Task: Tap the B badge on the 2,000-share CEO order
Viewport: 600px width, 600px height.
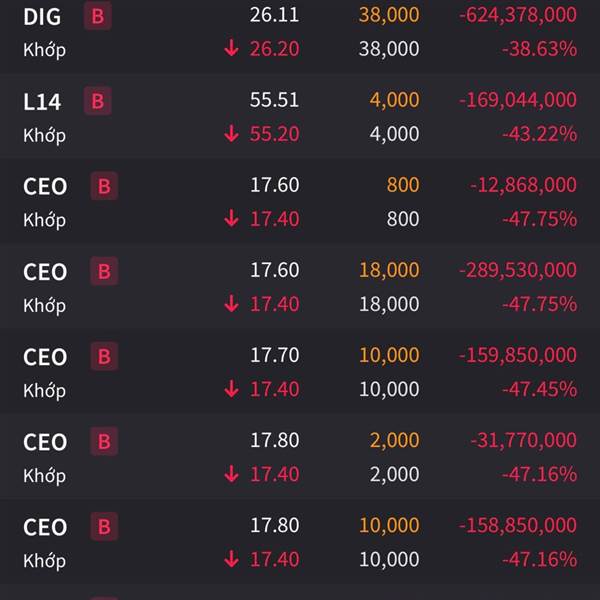Action: click(x=104, y=441)
